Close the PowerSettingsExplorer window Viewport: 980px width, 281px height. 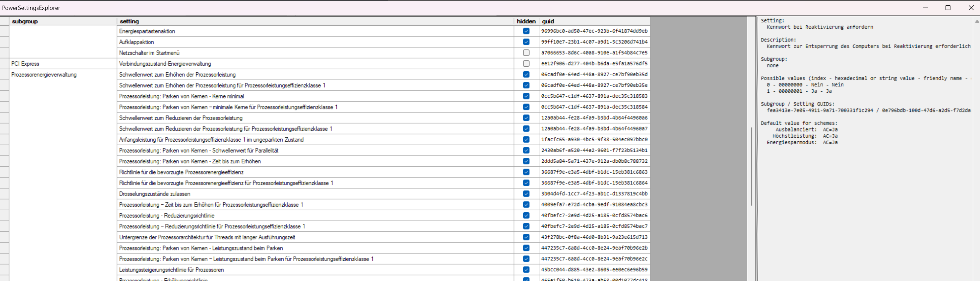tap(970, 8)
